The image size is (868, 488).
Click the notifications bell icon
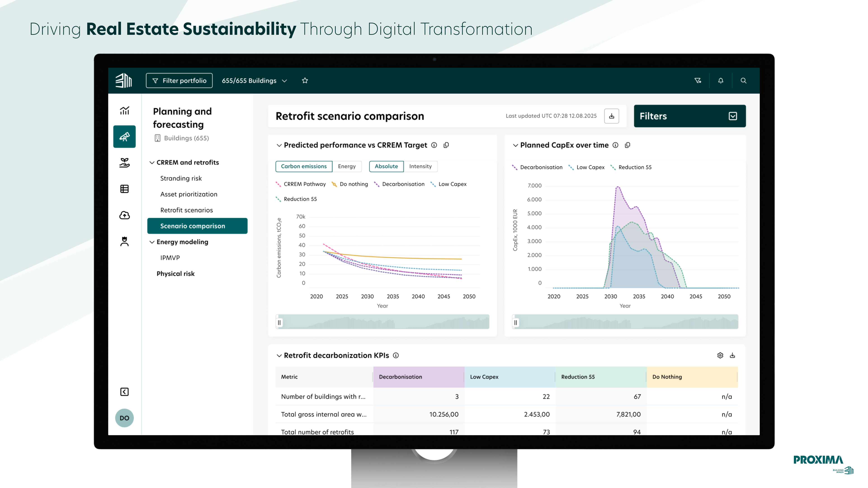click(720, 80)
